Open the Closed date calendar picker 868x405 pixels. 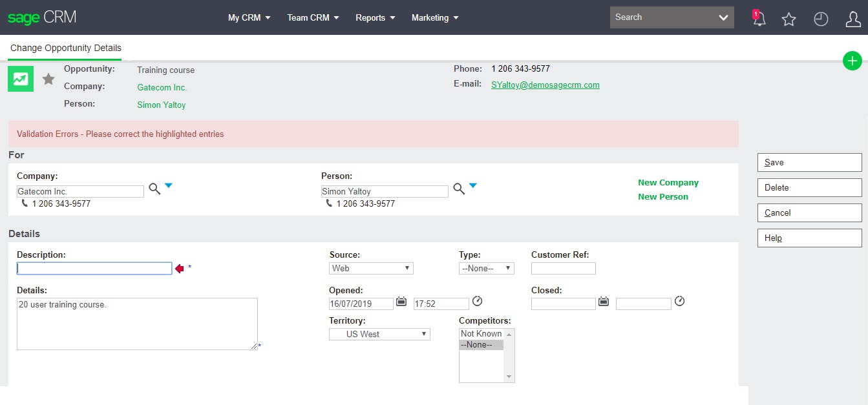tap(604, 302)
